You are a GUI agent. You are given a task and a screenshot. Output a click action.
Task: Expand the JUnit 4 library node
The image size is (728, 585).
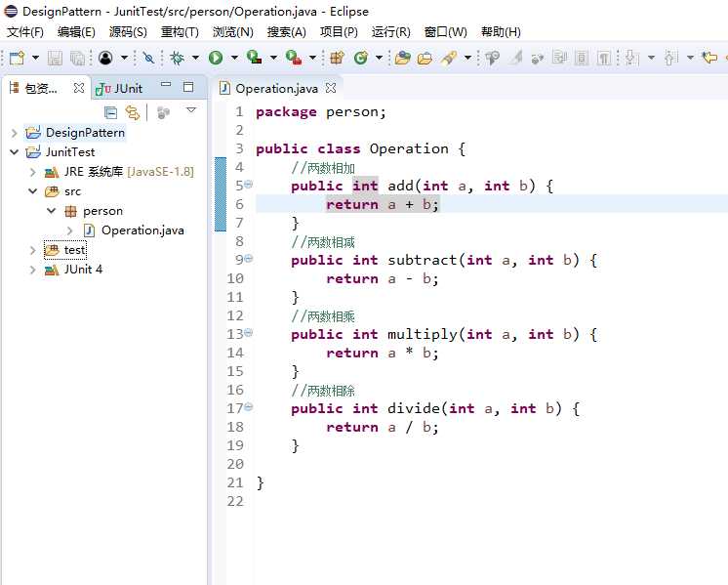pos(32,270)
